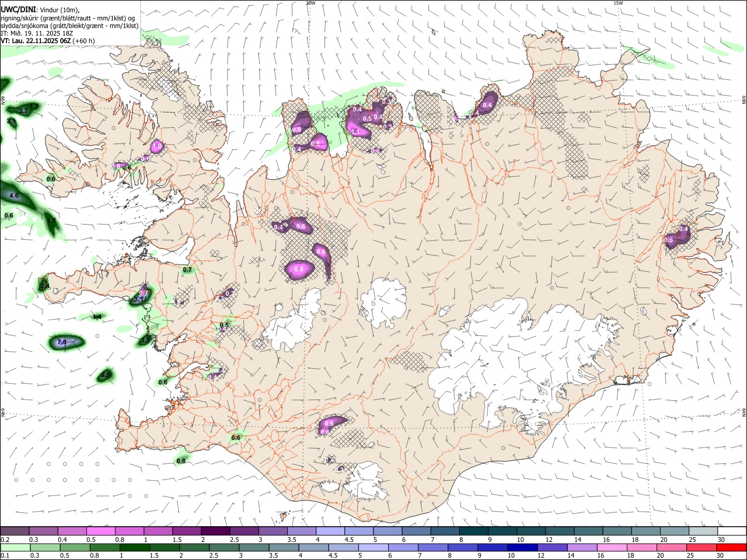Click the darkest purple snow swatch at 2

click(215, 531)
